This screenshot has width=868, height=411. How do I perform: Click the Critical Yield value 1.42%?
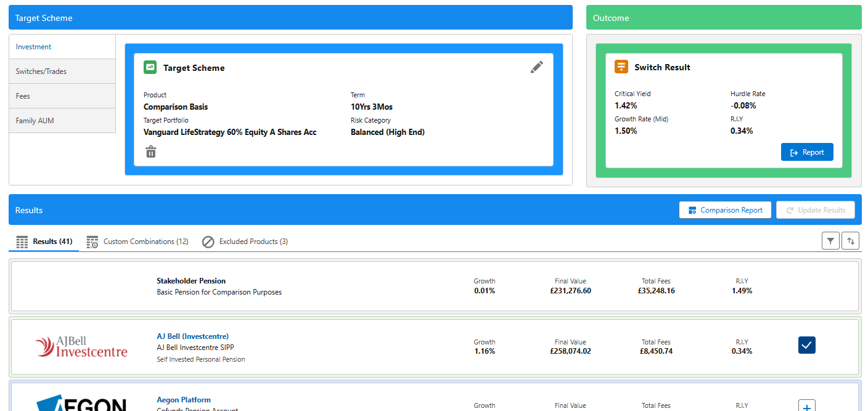click(x=626, y=105)
